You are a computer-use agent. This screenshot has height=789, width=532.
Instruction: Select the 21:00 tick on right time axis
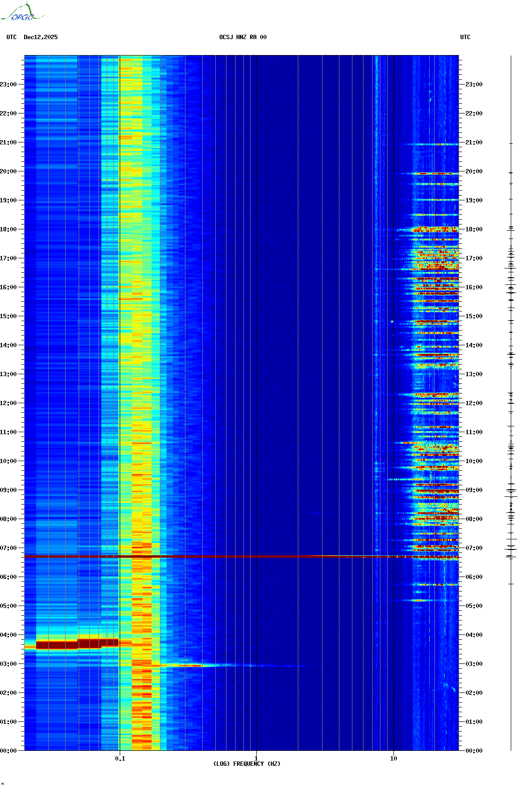tap(474, 142)
